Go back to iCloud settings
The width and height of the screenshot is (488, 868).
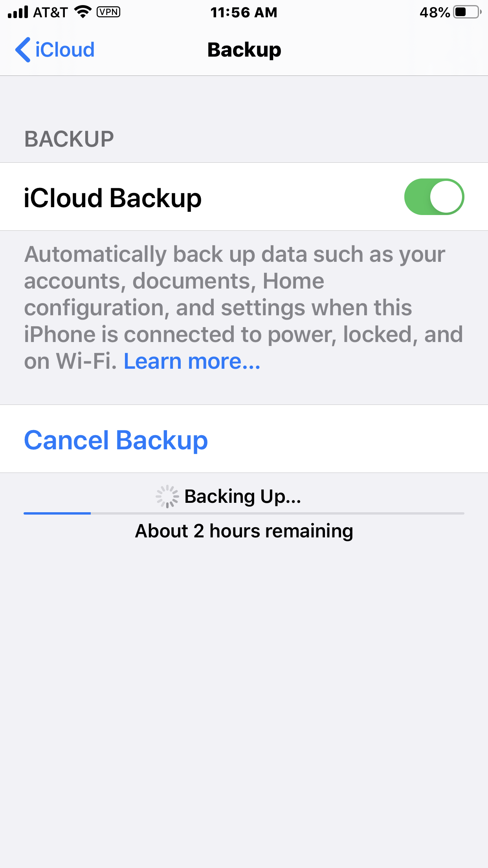coord(55,50)
